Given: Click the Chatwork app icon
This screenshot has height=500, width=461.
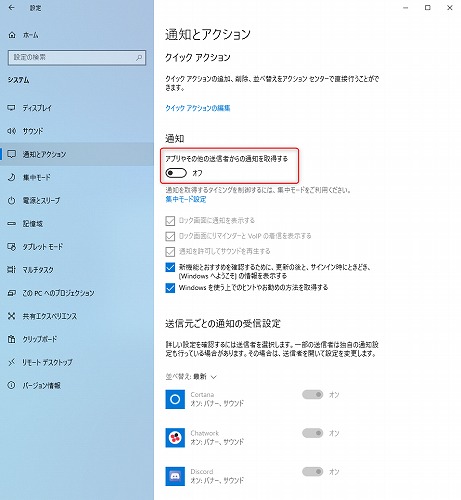Looking at the screenshot, I should pos(175,438).
